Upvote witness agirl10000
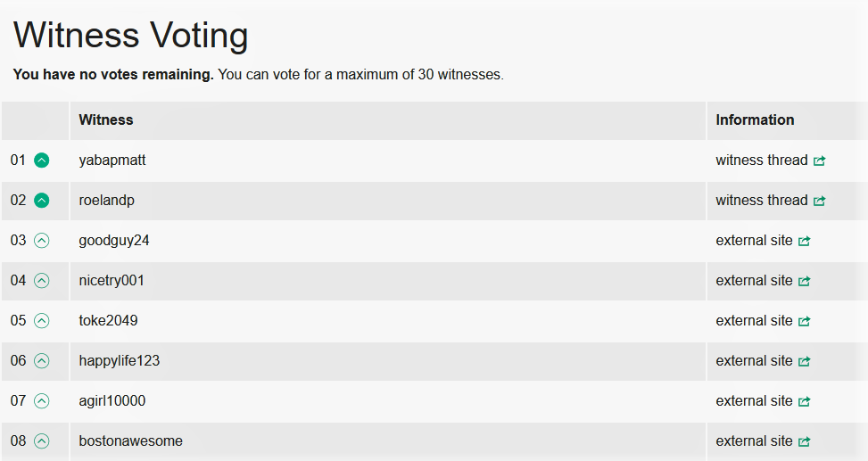This screenshot has width=868, height=461. click(41, 401)
